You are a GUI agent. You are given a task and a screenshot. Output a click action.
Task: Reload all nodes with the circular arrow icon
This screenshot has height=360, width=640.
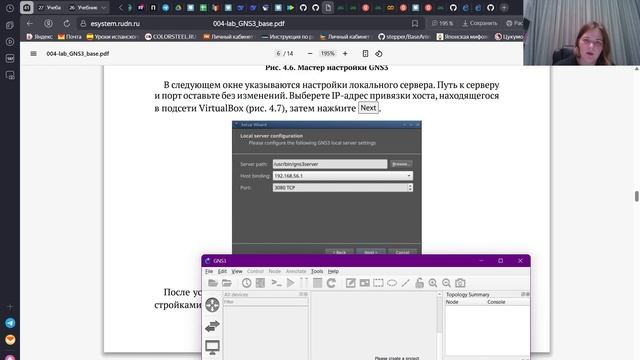click(x=331, y=283)
